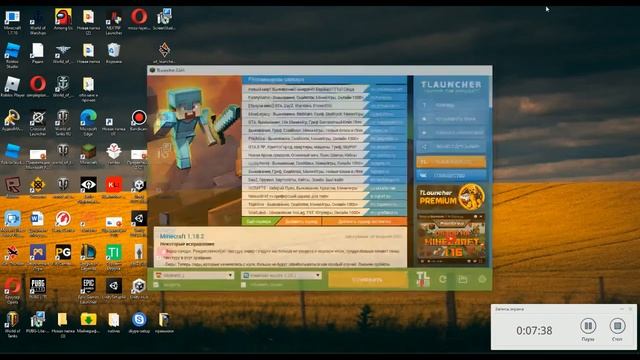The width and height of the screenshot is (640, 360).
Task: Open the Roblox Studio desktop shortcut
Action: 12,54
